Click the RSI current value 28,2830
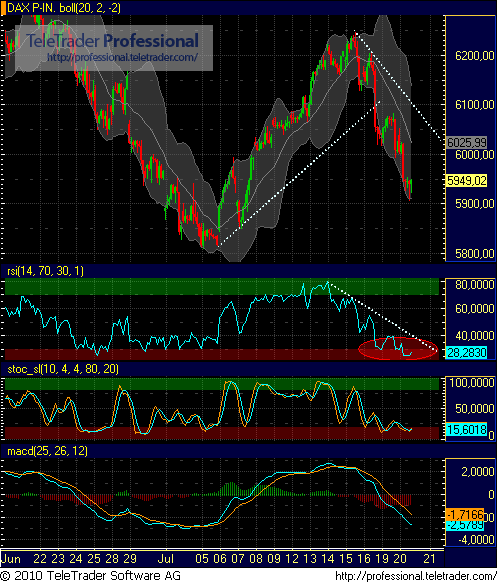 point(467,352)
